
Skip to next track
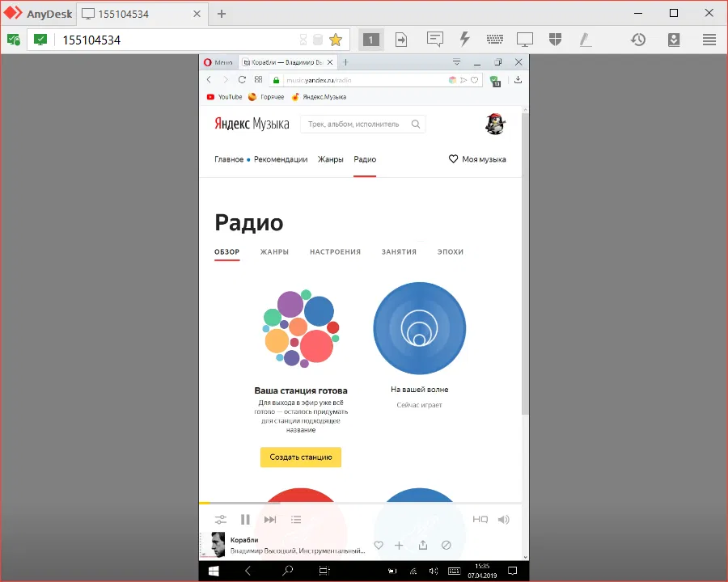(x=270, y=519)
